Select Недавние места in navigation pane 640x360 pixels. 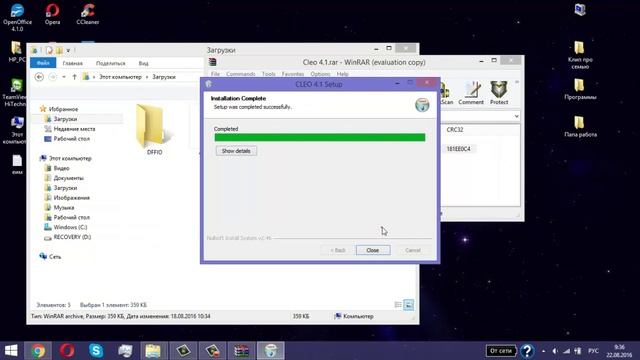(74, 129)
